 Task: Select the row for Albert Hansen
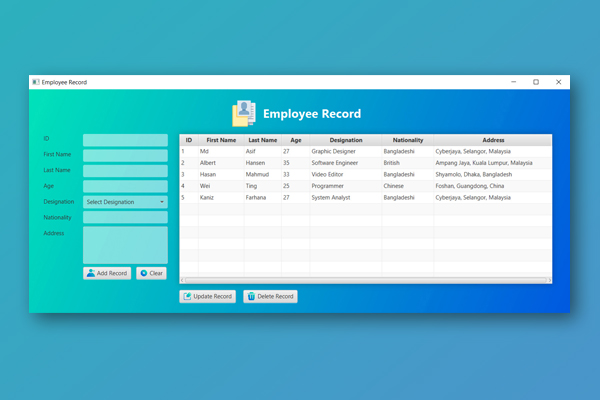365,162
